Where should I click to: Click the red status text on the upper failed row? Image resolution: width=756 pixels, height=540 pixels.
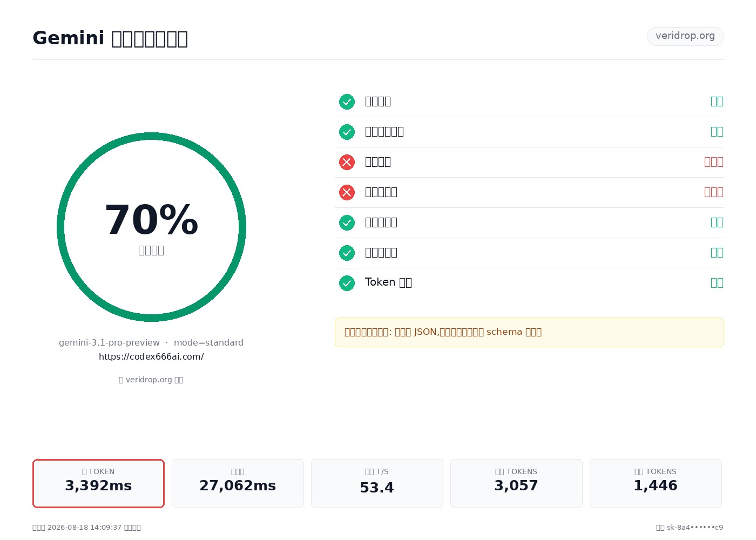[713, 161]
